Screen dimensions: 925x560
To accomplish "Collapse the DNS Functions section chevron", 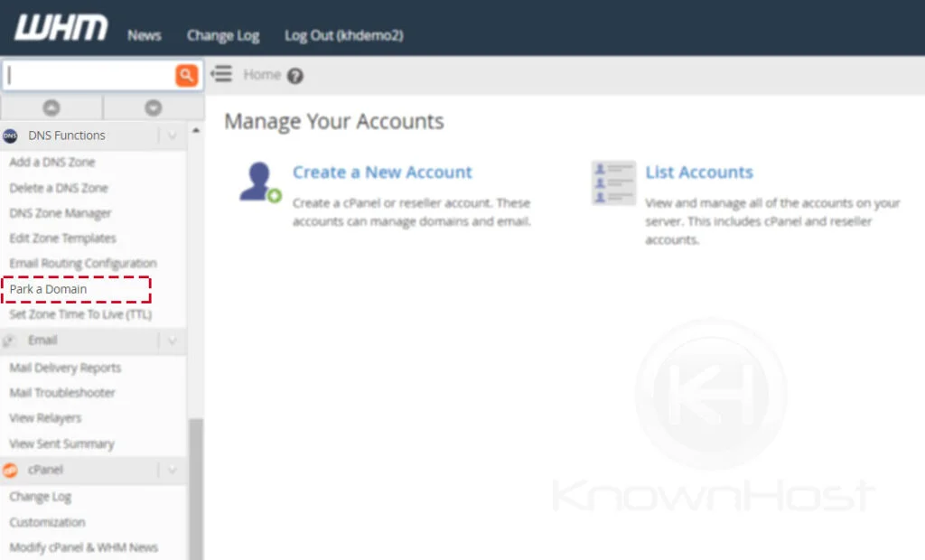I will (x=172, y=135).
